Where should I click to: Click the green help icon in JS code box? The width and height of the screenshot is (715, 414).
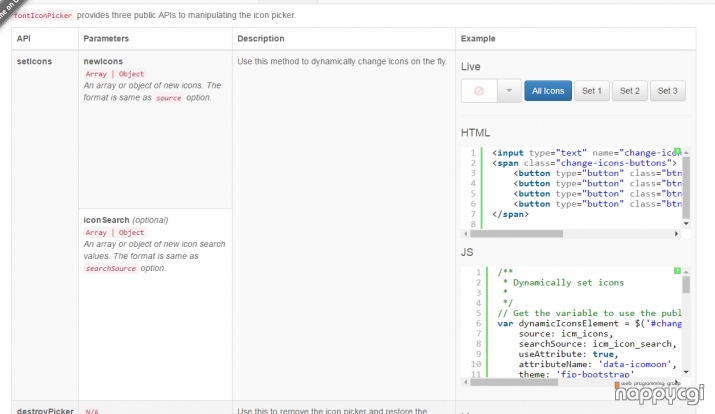click(678, 271)
